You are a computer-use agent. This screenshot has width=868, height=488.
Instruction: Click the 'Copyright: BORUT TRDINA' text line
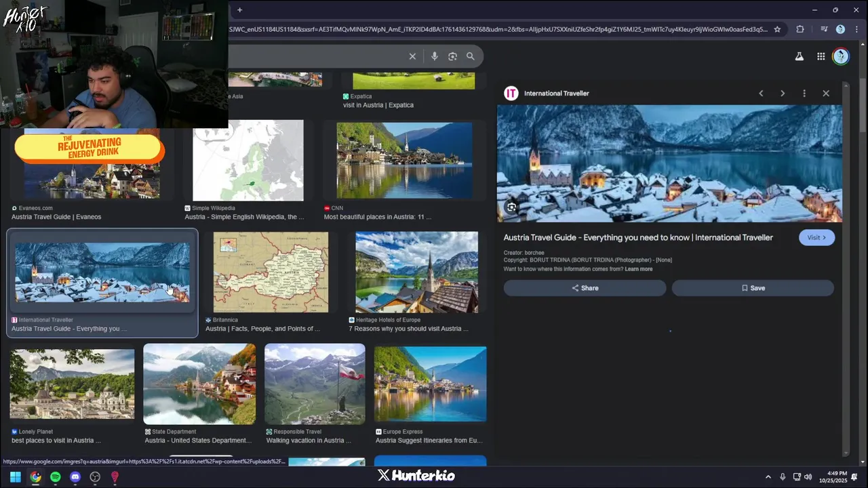point(587,260)
